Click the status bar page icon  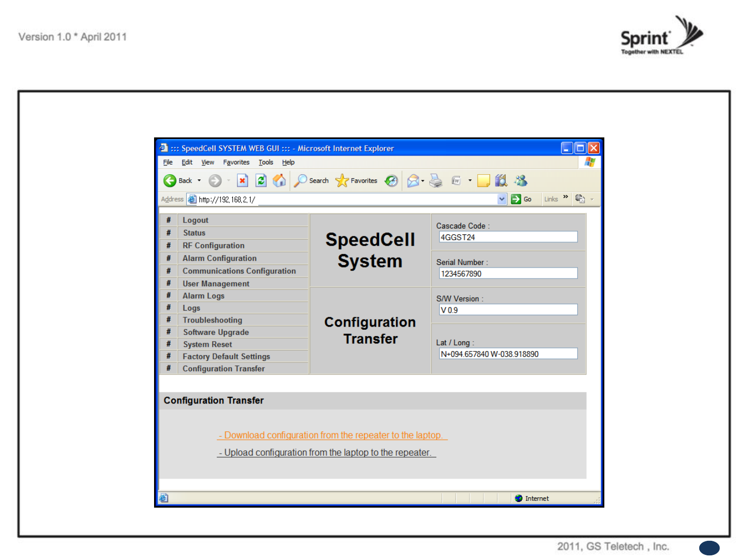[164, 498]
